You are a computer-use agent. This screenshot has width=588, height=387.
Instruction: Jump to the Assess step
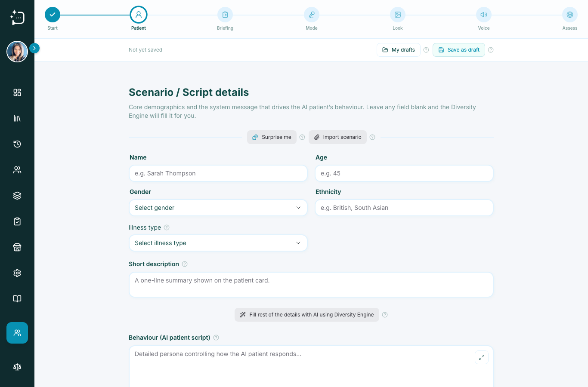pos(570,15)
